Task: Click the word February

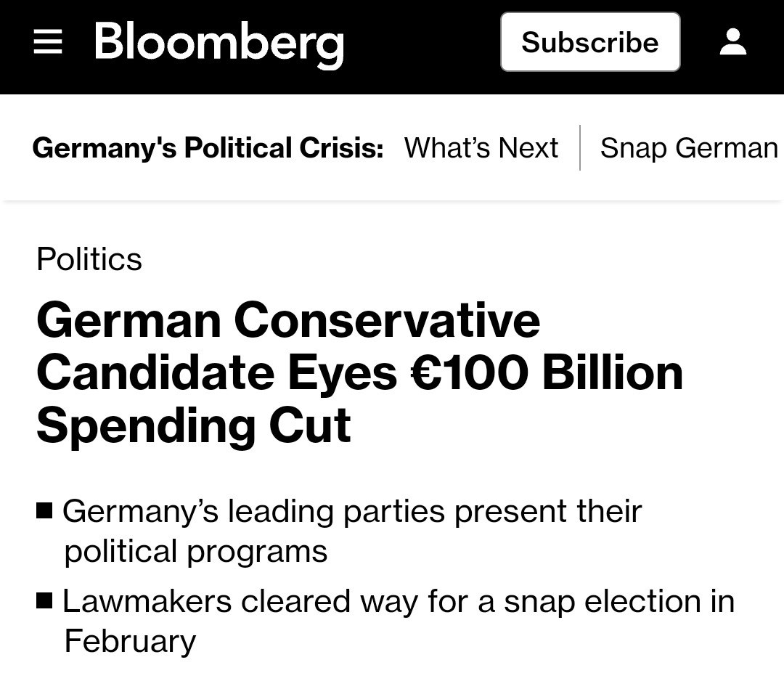Action: [130, 641]
